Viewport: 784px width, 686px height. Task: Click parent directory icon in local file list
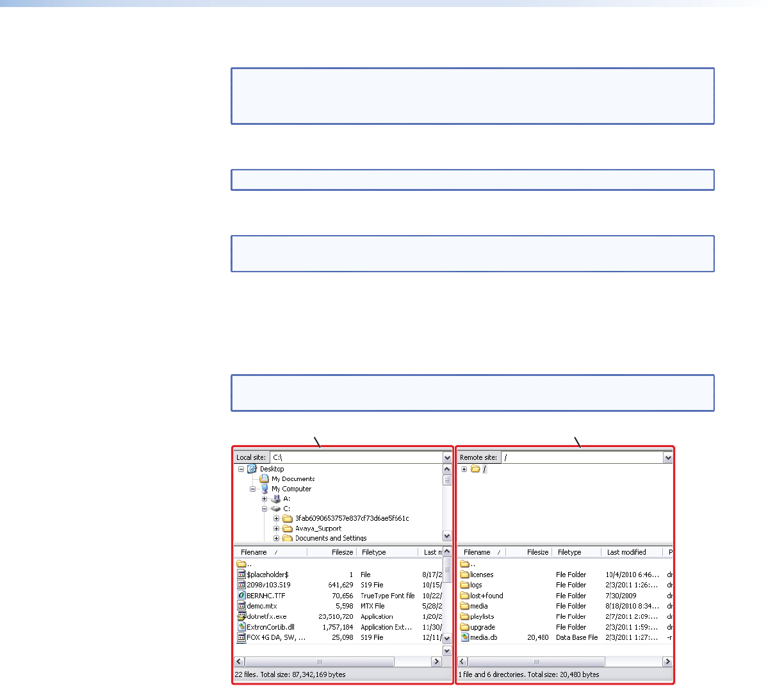(241, 564)
